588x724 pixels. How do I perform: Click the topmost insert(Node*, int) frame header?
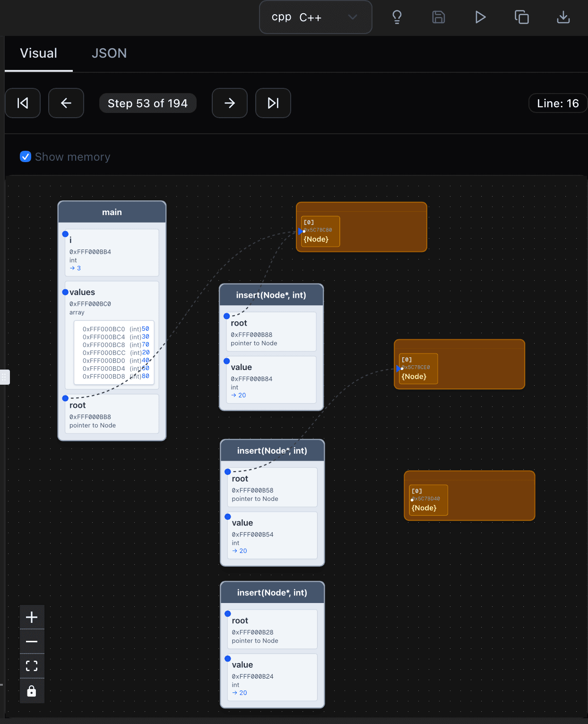(x=271, y=295)
